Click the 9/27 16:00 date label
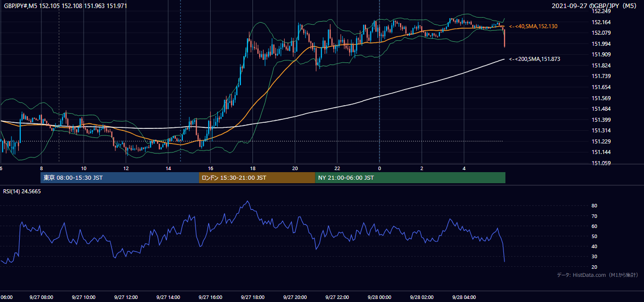Image resolution: width=644 pixels, height=302 pixels. coord(211,297)
